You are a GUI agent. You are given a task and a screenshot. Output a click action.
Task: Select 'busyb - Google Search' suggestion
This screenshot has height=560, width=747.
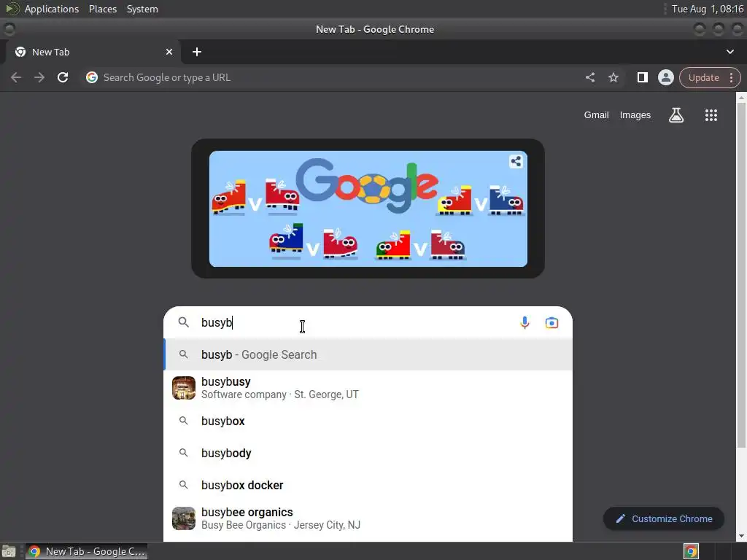368,354
